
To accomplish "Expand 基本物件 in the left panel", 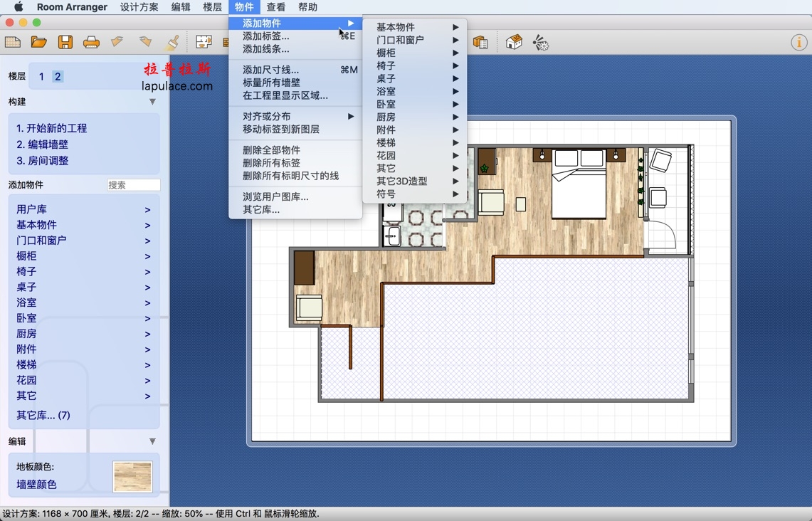I will point(84,225).
